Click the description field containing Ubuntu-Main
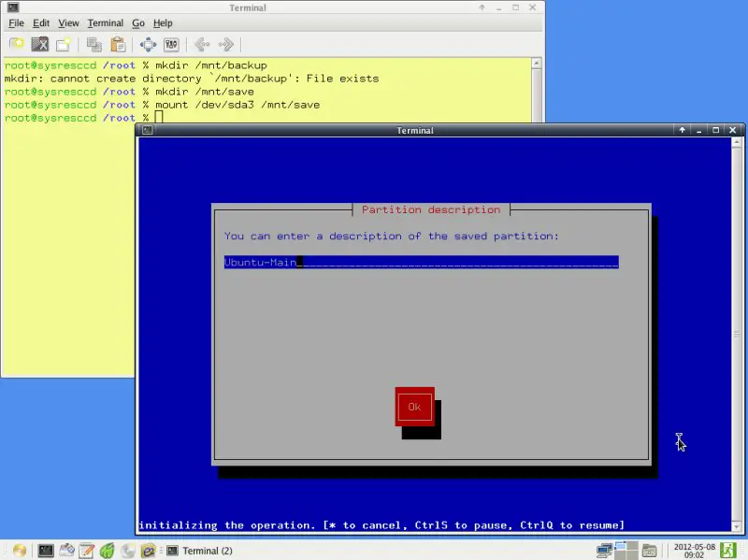Screen dimensions: 748x560 click(422, 262)
